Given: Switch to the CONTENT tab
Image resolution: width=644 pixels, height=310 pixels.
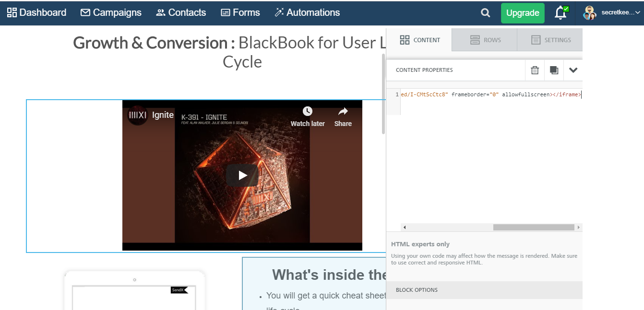Looking at the screenshot, I should point(419,40).
